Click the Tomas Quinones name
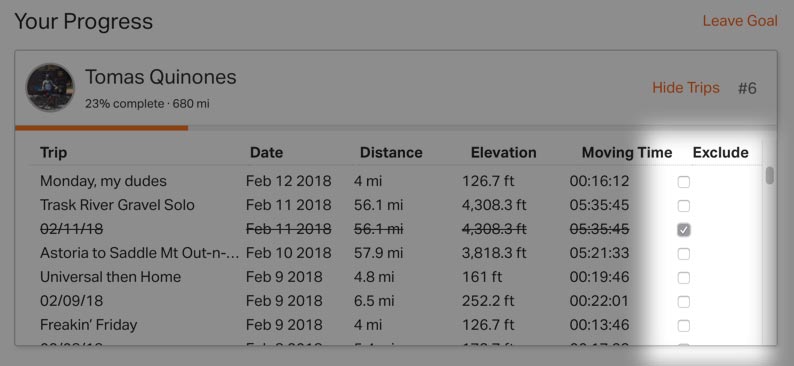The width and height of the screenshot is (794, 366). point(161,77)
